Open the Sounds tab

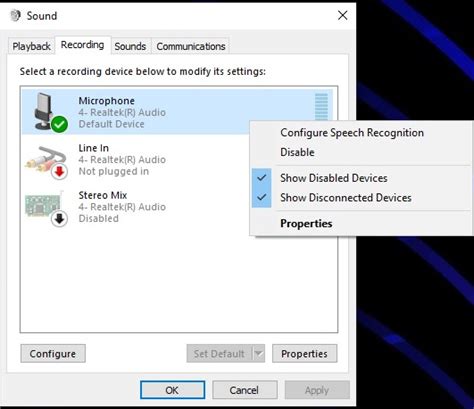[x=130, y=46]
